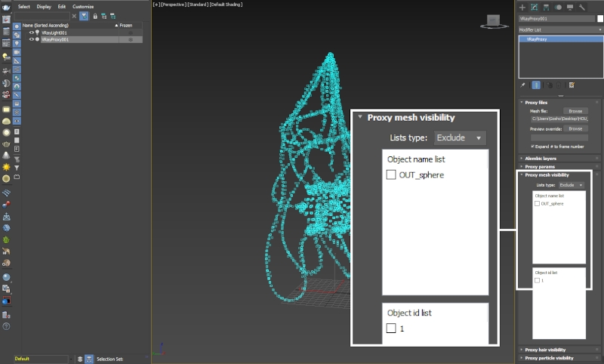The width and height of the screenshot is (604, 364).
Task: Click the V-Ray sun icon in left toolbar
Action: pyautogui.click(x=6, y=166)
